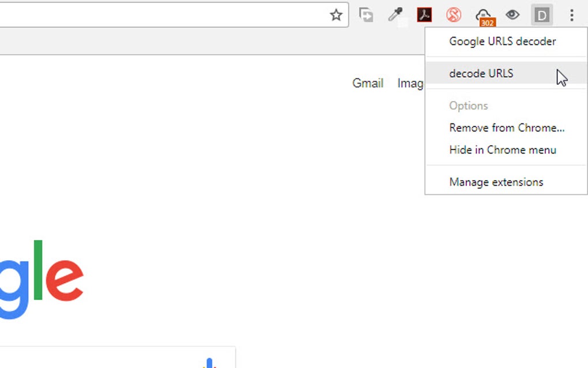
Task: Click the D decoder extension icon
Action: pyautogui.click(x=542, y=15)
